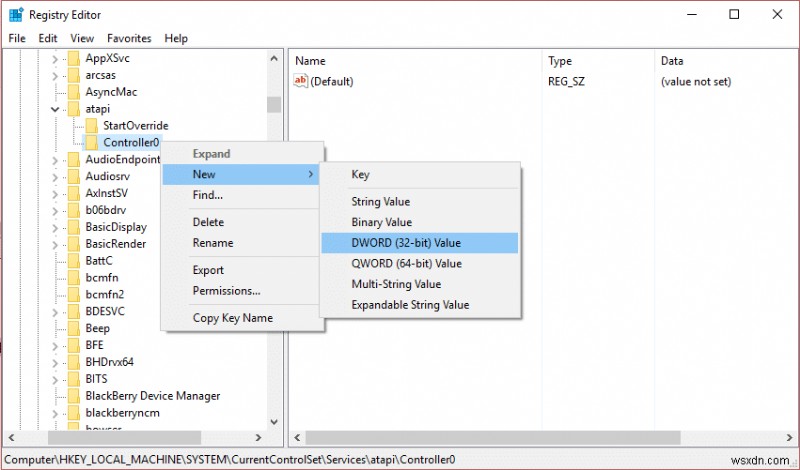The width and height of the screenshot is (800, 470).
Task: Click the BattC folder icon
Action: (74, 260)
